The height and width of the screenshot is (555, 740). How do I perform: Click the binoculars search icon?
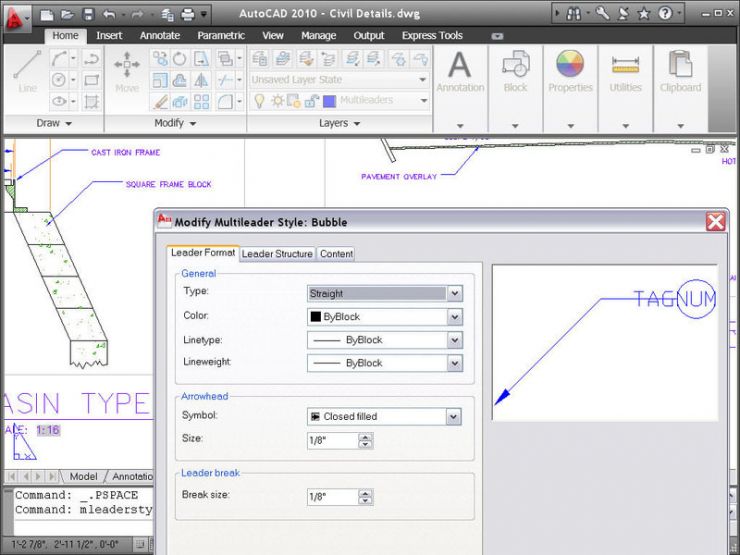(573, 14)
